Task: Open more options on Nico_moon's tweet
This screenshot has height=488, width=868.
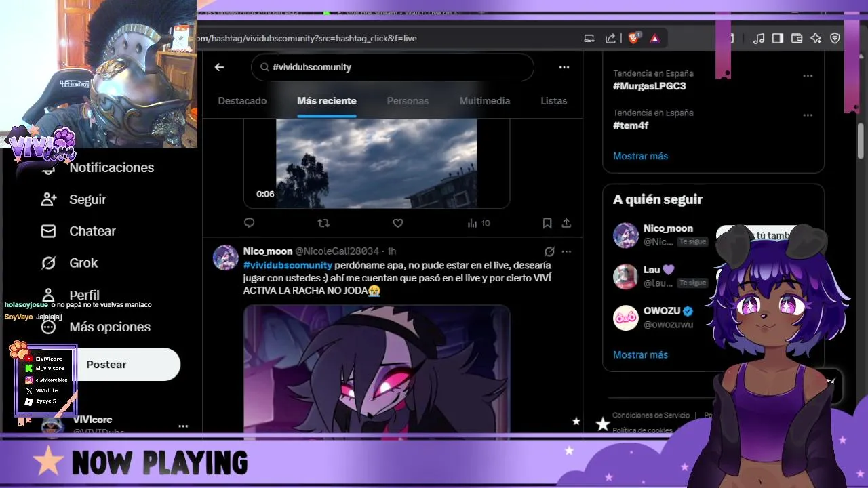Action: (566, 251)
